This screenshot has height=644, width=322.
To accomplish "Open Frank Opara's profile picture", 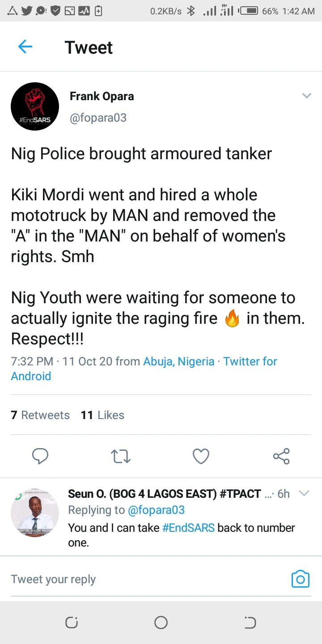I will 35,106.
